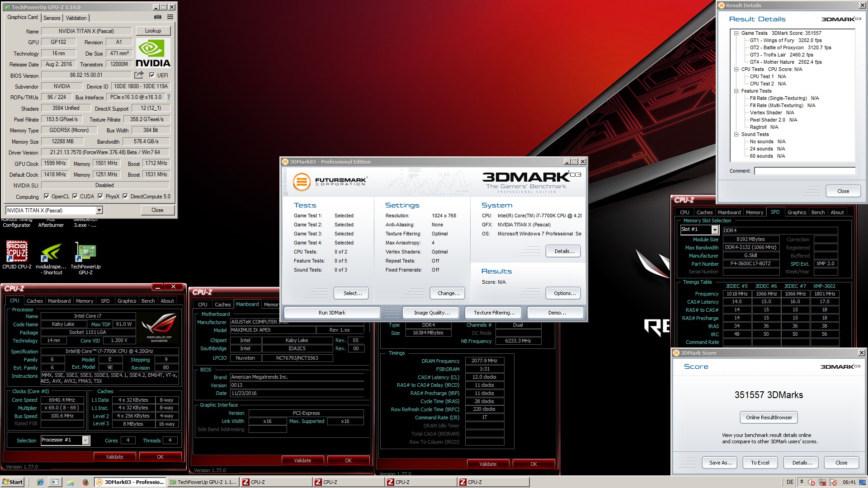Image resolution: width=868 pixels, height=488 pixels.
Task: Collapse the Game Tests tree node
Action: pyautogui.click(x=736, y=33)
